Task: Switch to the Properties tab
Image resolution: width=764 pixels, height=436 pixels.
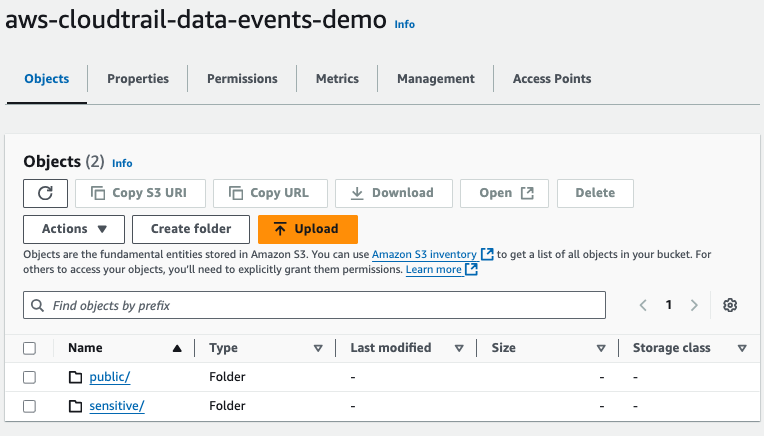Action: point(138,79)
